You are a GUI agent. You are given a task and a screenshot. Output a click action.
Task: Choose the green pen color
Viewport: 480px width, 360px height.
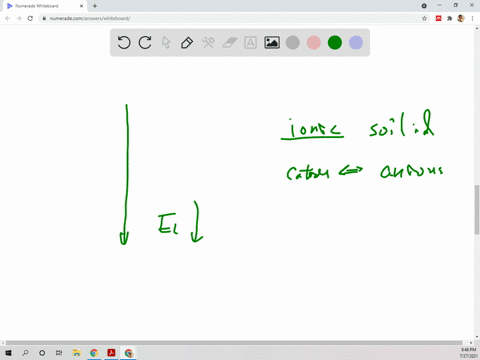pos(335,43)
